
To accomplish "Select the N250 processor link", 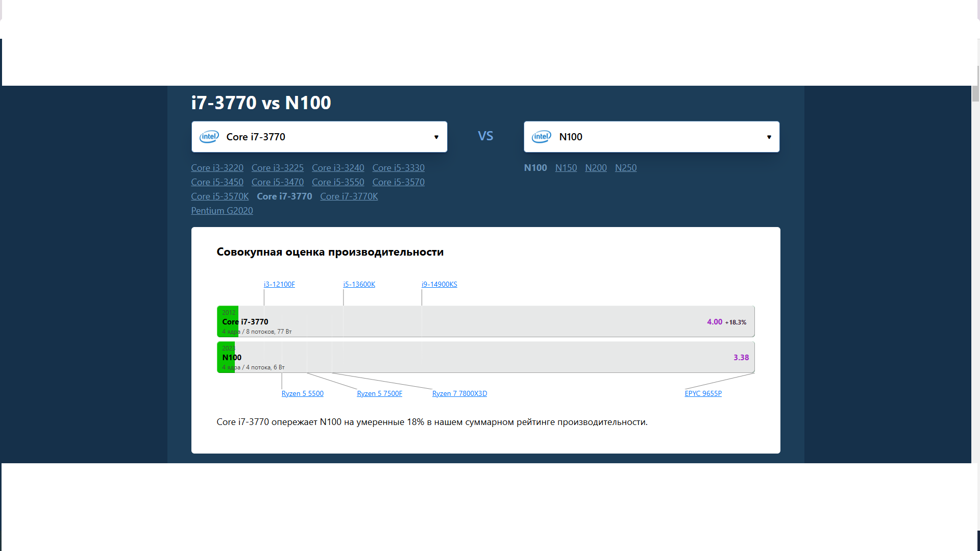I will point(626,168).
